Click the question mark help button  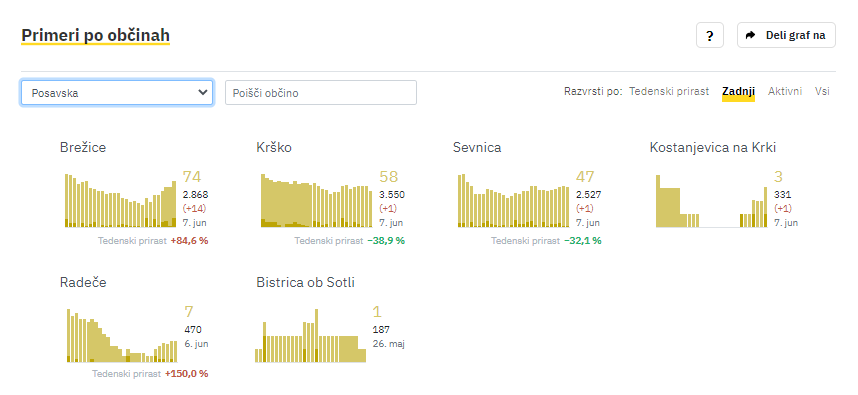[x=710, y=36]
